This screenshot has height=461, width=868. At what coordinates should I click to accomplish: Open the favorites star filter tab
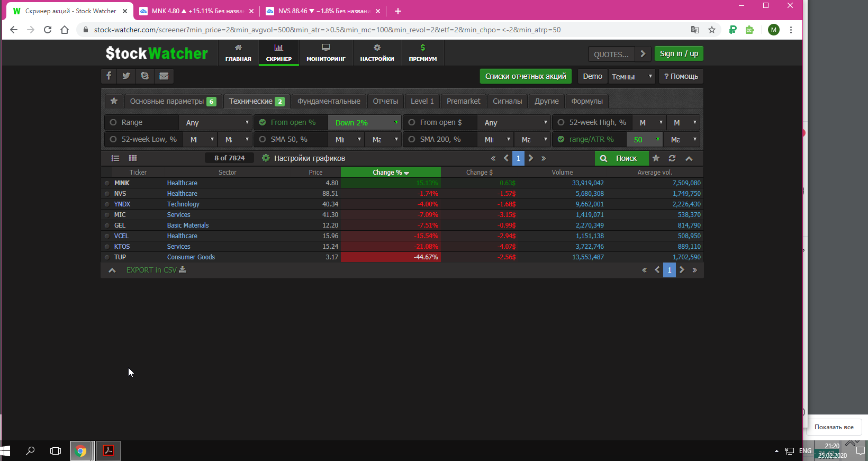point(114,101)
